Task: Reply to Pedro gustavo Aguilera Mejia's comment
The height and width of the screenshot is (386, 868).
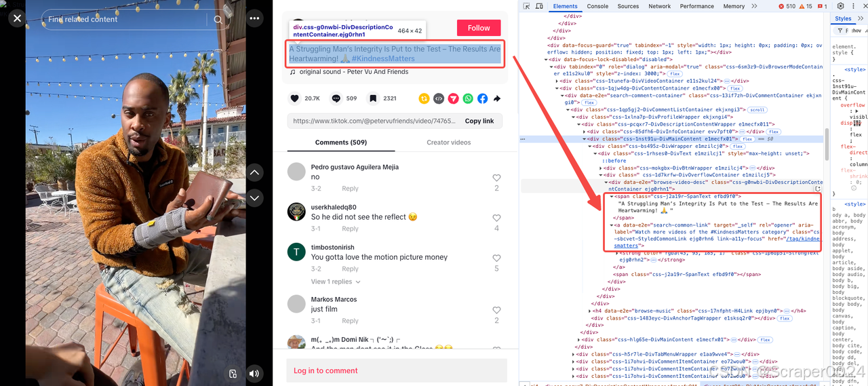Action: pyautogui.click(x=350, y=189)
